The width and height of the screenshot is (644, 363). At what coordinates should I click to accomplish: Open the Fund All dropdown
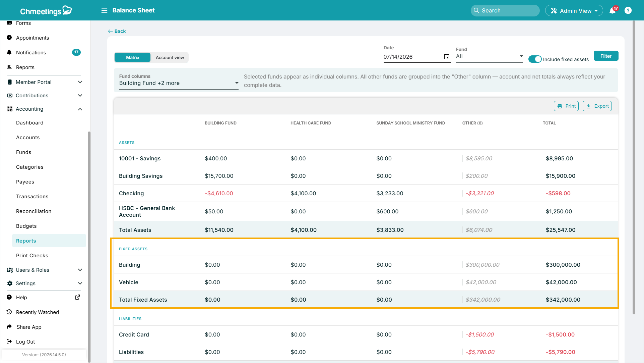[489, 56]
